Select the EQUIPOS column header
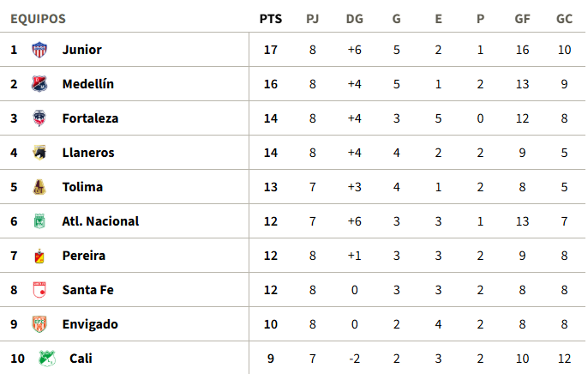588x374 pixels. pyautogui.click(x=39, y=19)
